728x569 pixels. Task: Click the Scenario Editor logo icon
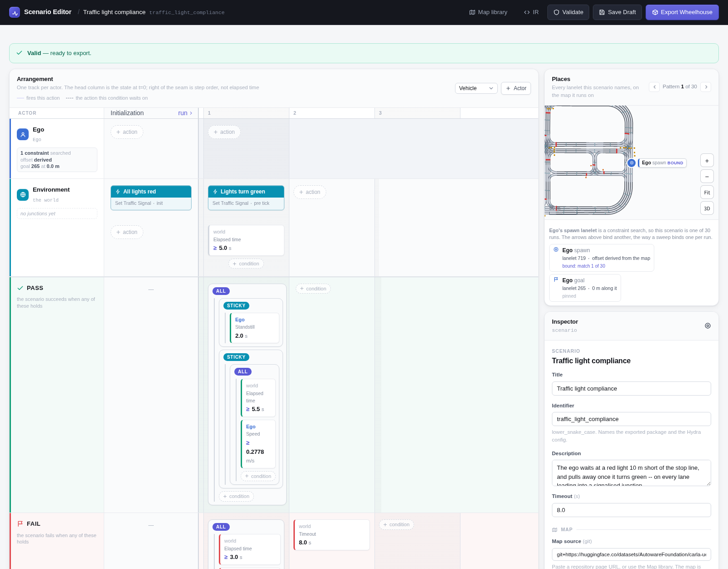pyautogui.click(x=15, y=12)
